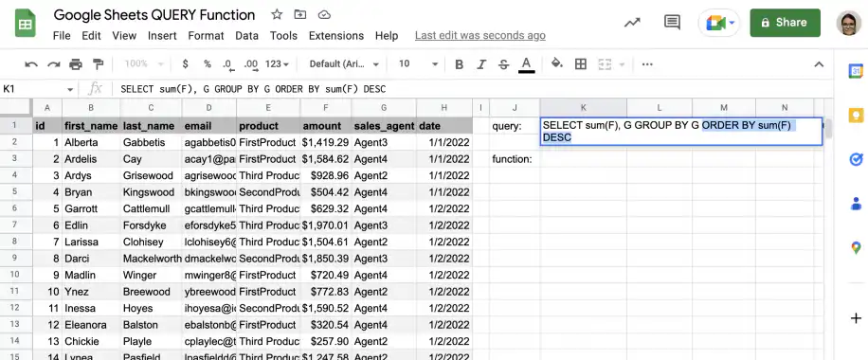Open the borders tool
This screenshot has width=868, height=360.
point(581,64)
